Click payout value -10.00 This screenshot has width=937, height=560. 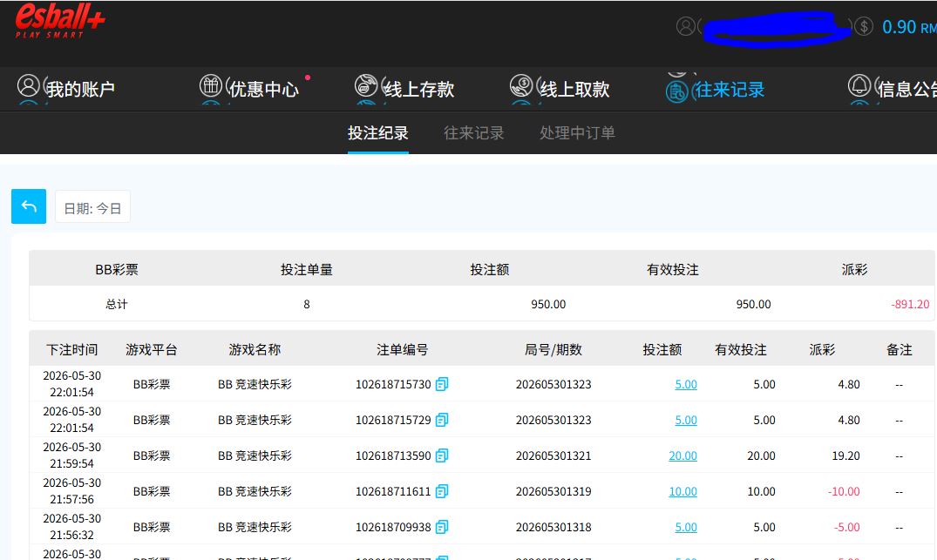point(844,492)
